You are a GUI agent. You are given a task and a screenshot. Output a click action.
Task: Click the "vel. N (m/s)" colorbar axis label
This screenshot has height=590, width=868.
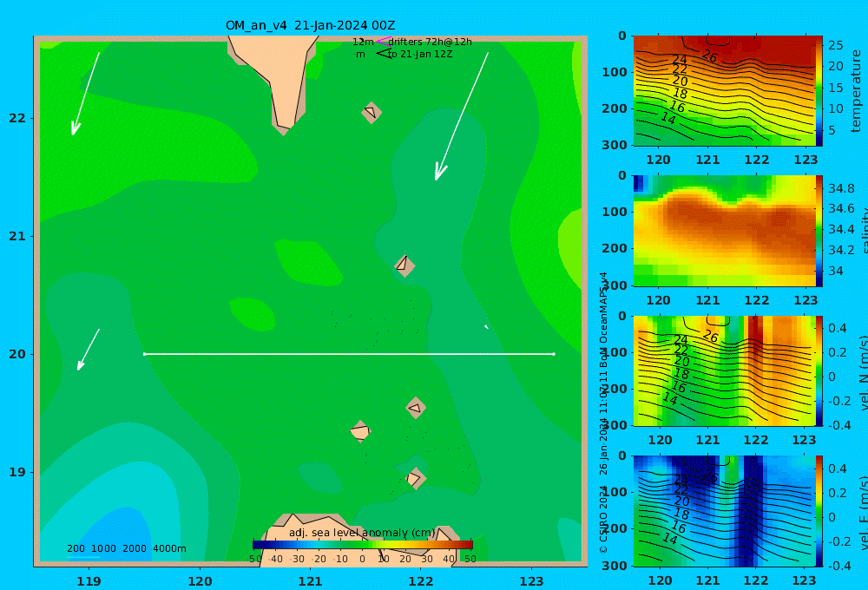(864, 373)
